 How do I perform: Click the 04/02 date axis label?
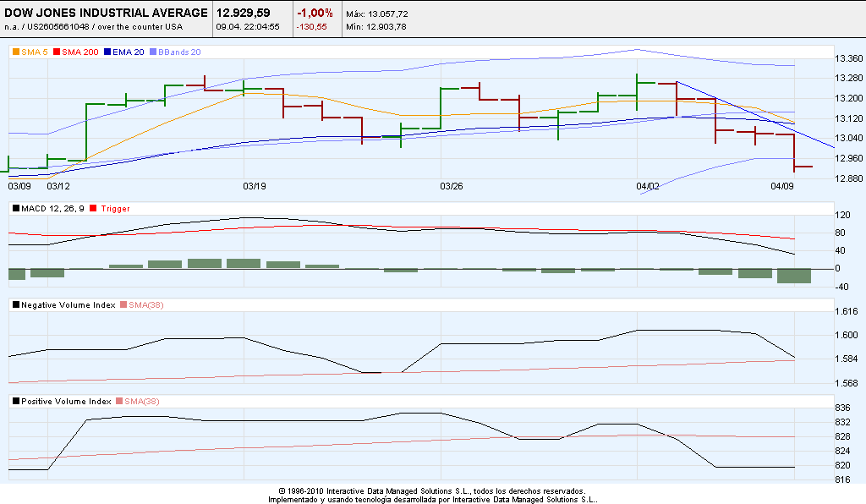(x=648, y=186)
